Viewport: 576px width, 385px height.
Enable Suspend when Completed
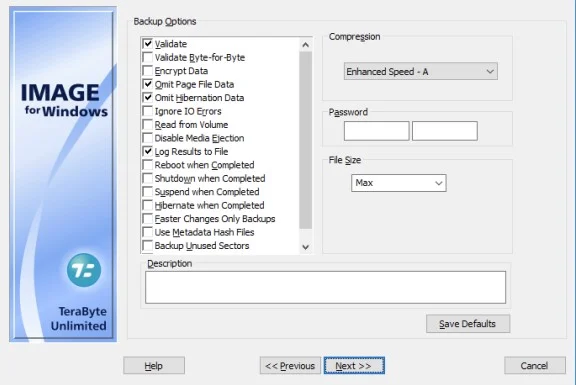148,192
